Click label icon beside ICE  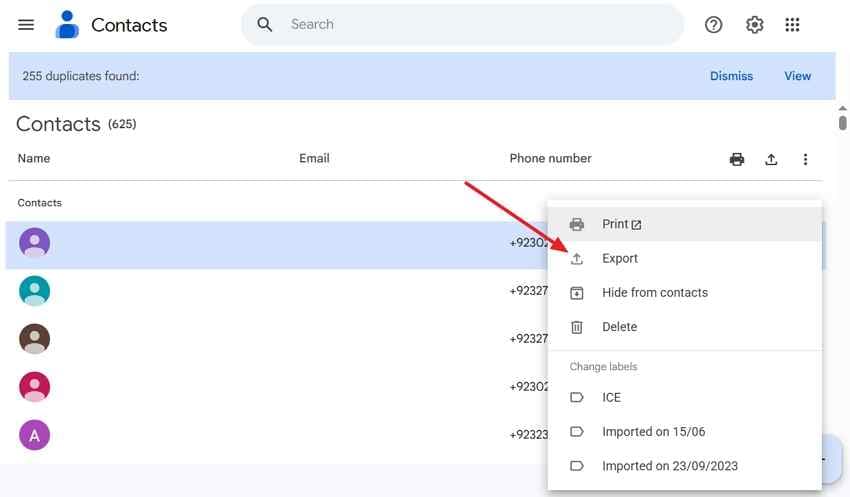point(577,397)
